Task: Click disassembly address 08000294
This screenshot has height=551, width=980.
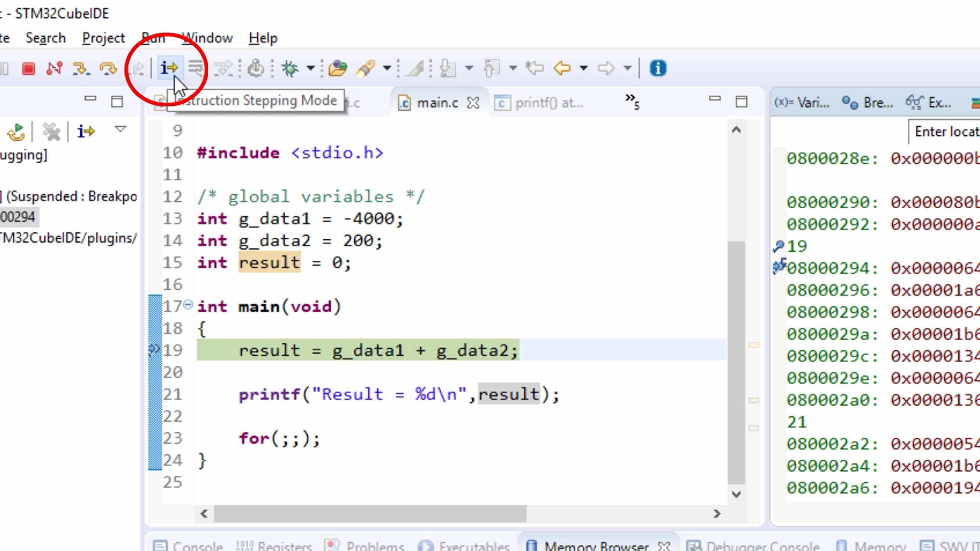Action: [832, 268]
